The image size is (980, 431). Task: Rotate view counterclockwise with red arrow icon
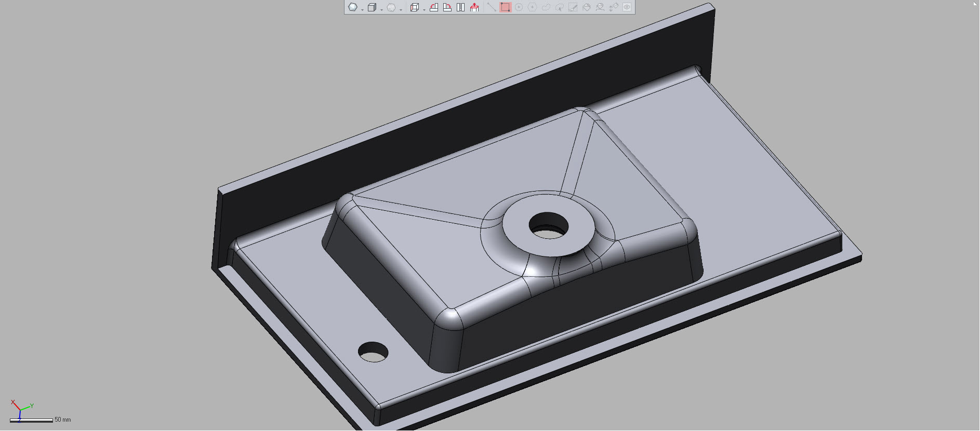point(434,7)
